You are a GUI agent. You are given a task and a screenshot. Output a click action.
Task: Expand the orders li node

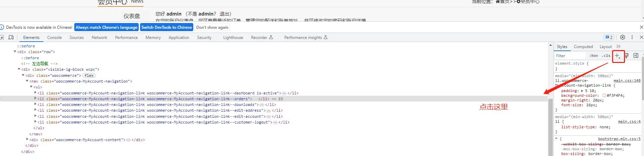tap(35, 98)
